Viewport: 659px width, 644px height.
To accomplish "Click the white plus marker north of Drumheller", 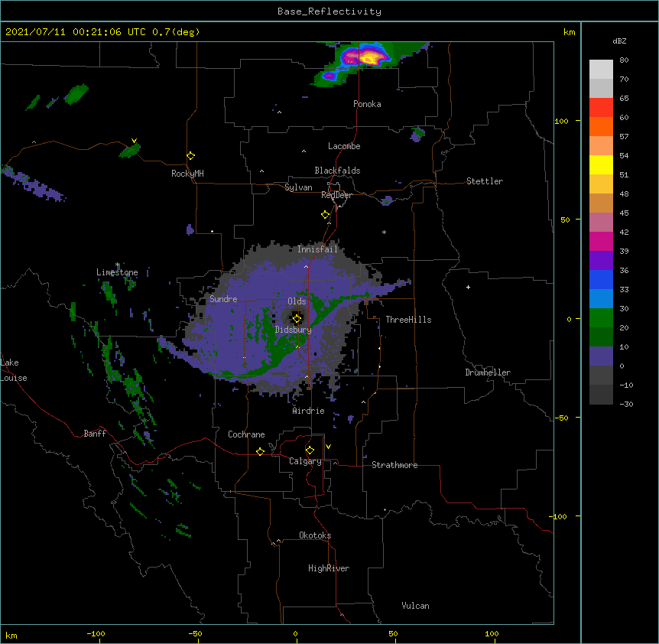I will 468,287.
